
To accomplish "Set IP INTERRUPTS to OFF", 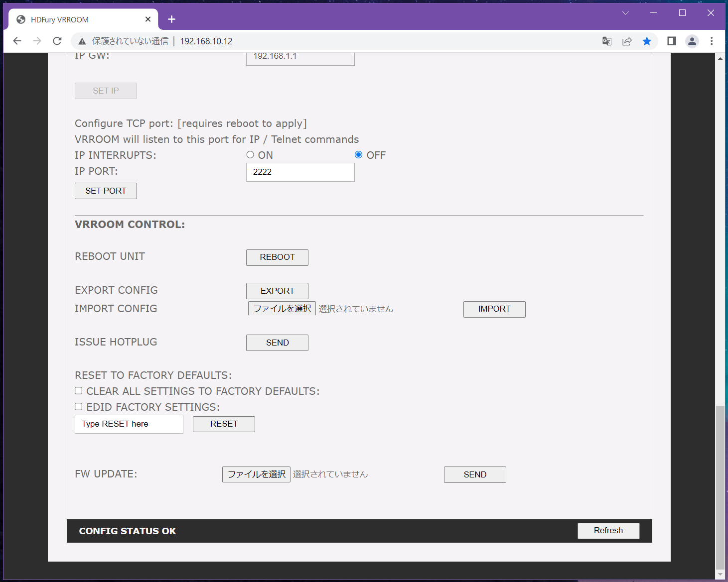I will click(358, 155).
